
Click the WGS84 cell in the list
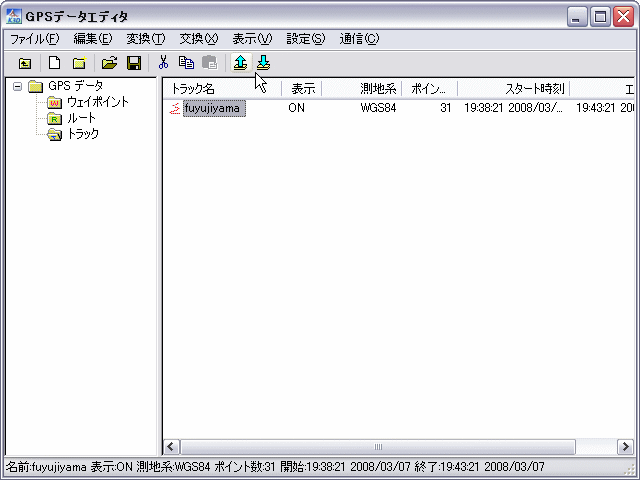[x=378, y=108]
